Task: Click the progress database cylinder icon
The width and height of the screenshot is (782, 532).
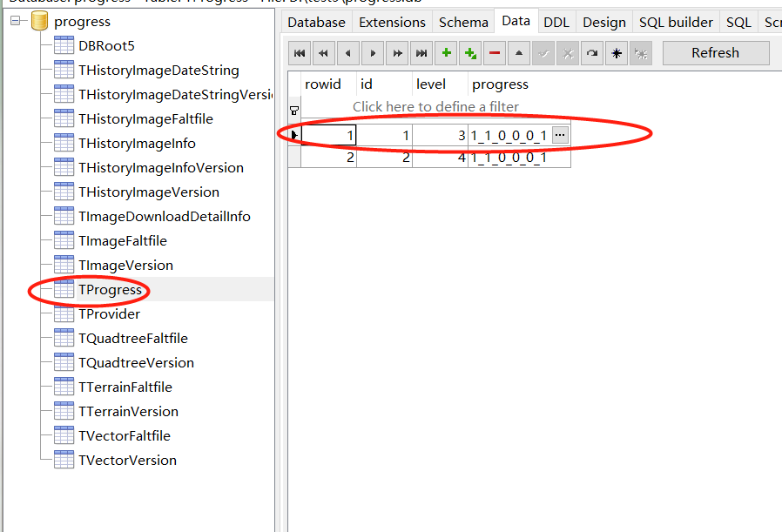Action: [39, 22]
